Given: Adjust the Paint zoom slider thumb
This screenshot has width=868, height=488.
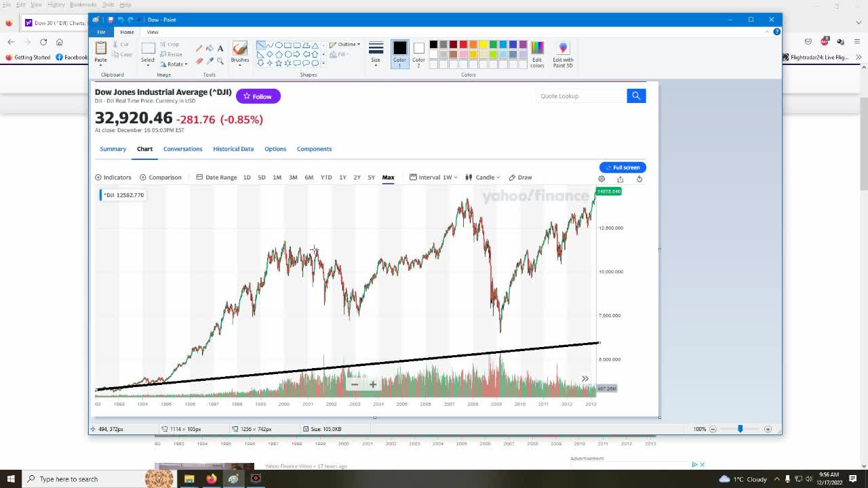Looking at the screenshot, I should point(740,429).
